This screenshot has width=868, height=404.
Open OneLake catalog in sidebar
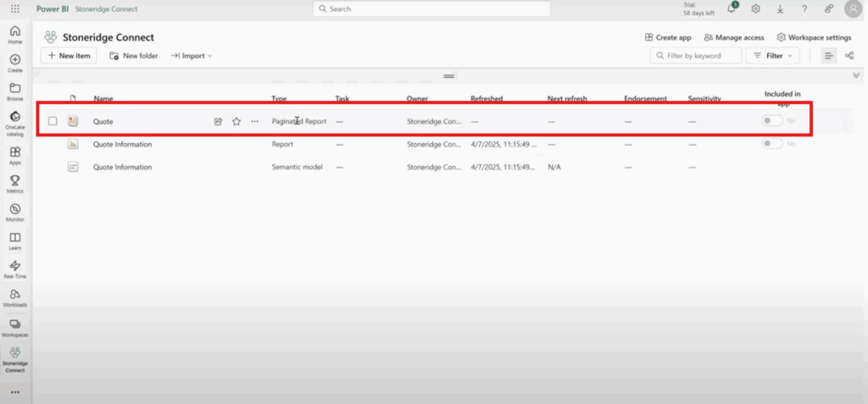[15, 124]
